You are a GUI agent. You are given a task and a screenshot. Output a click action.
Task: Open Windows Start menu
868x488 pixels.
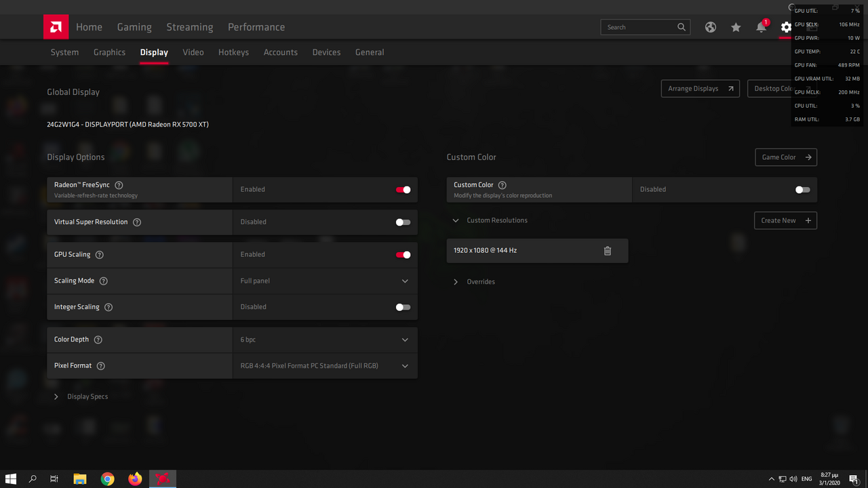[11, 479]
